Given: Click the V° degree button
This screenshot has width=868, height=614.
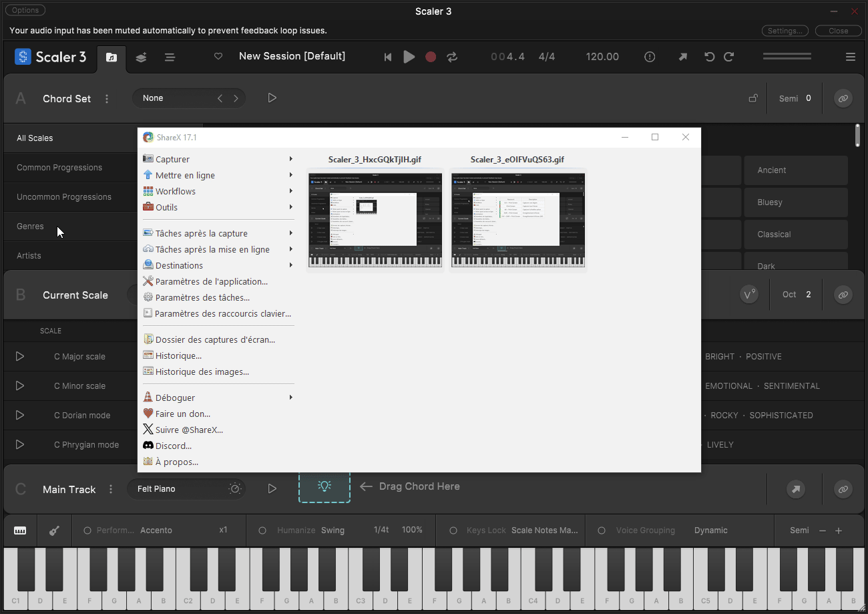Looking at the screenshot, I should click(x=749, y=295).
